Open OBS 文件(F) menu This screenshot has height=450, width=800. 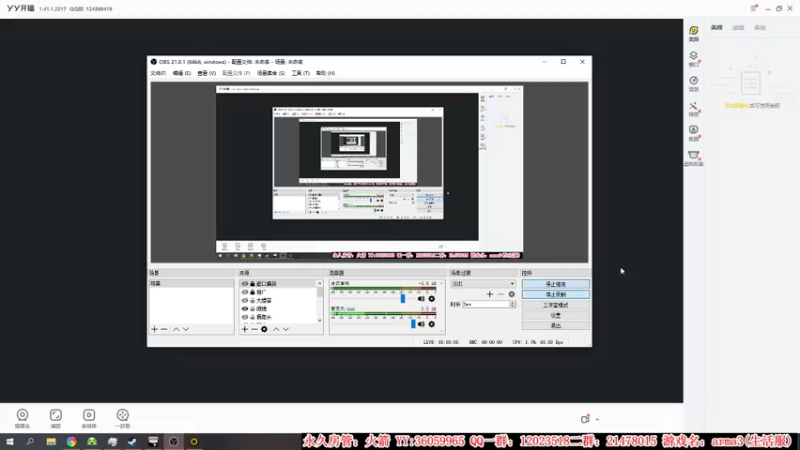pyautogui.click(x=158, y=73)
